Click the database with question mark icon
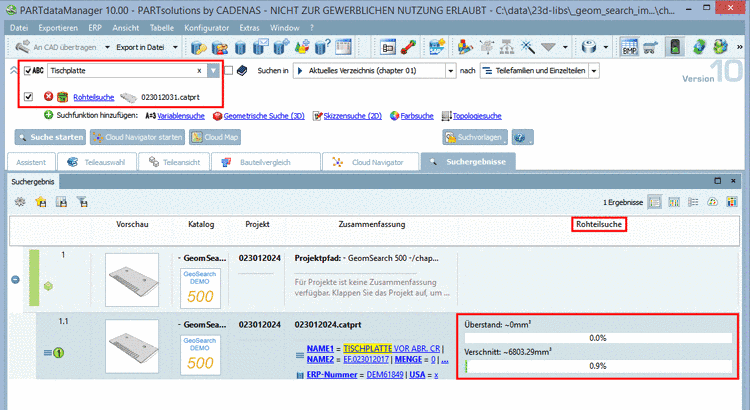Screen dimensions: 750x410 [323, 47]
